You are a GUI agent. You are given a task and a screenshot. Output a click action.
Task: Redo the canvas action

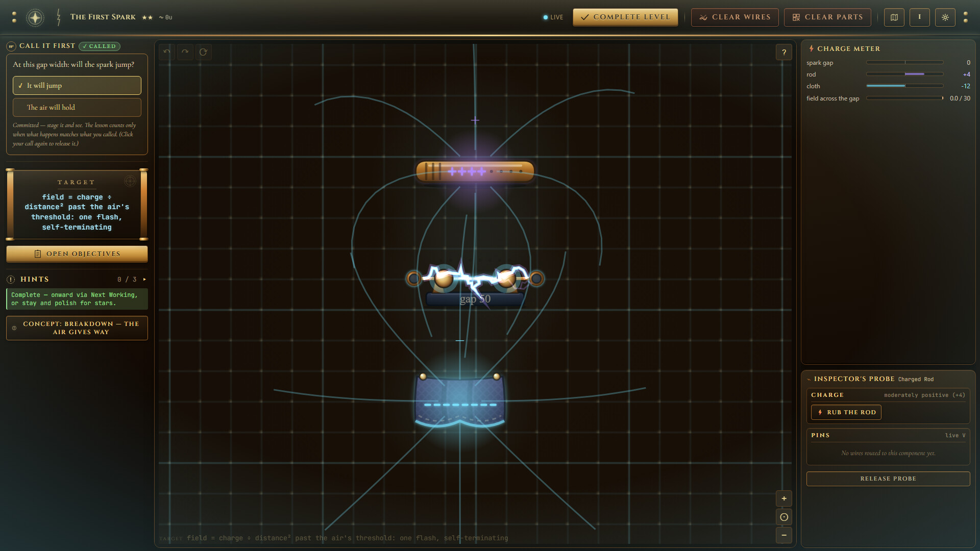pyautogui.click(x=185, y=52)
